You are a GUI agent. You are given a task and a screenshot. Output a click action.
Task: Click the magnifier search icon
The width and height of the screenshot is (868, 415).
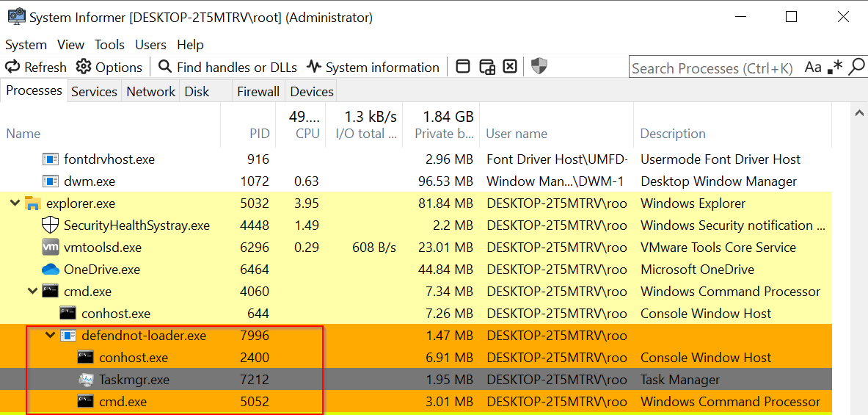click(856, 67)
